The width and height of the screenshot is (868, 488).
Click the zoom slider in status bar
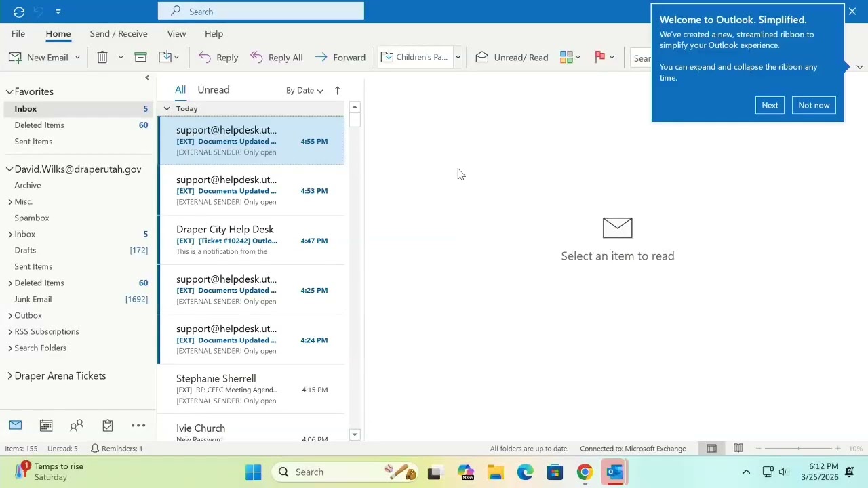[798, 448]
